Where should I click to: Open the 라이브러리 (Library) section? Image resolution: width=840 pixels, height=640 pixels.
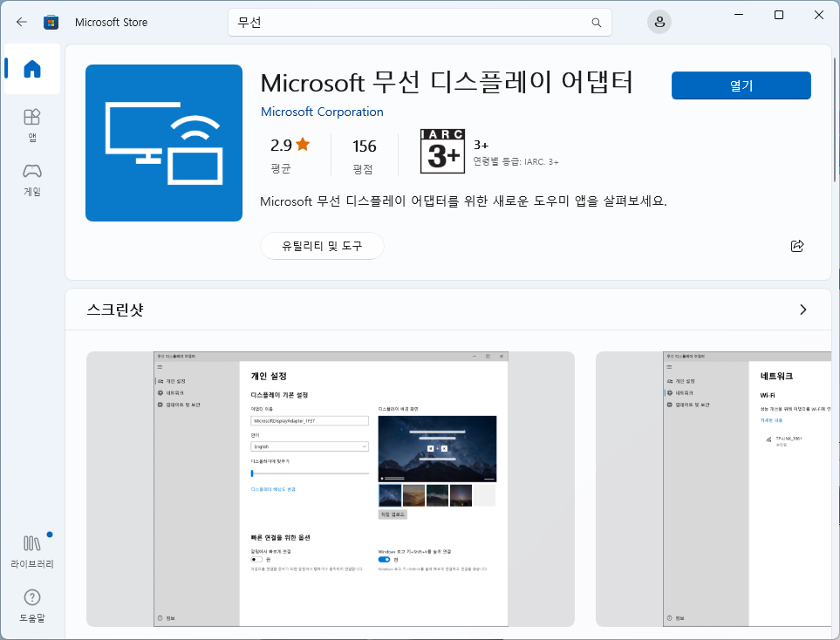(32, 550)
